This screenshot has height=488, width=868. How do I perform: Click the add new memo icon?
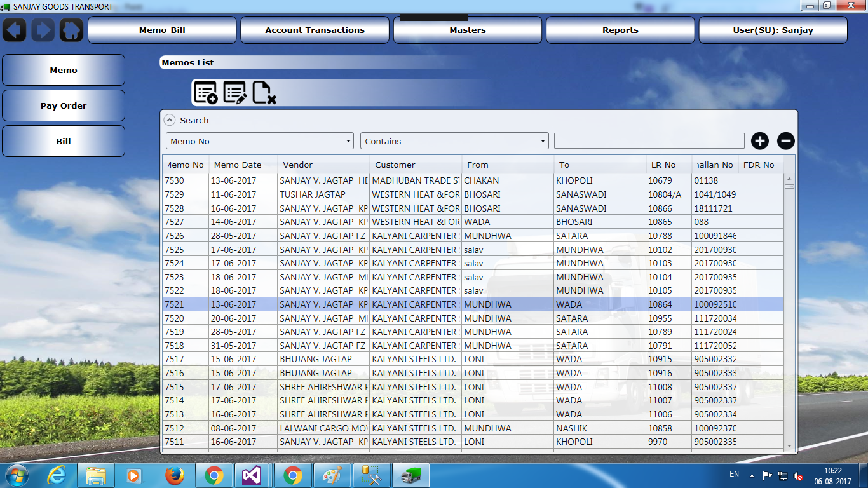205,93
